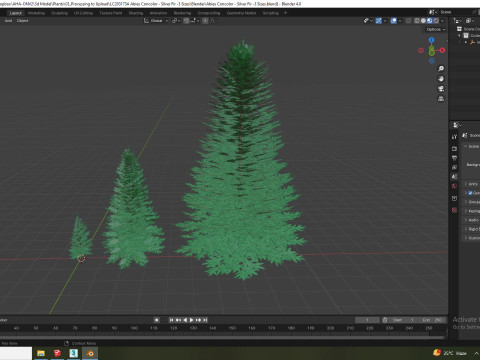The height and width of the screenshot is (360, 480).
Task: Click the red SketchUp-style taskbar icon
Action: tap(57, 353)
